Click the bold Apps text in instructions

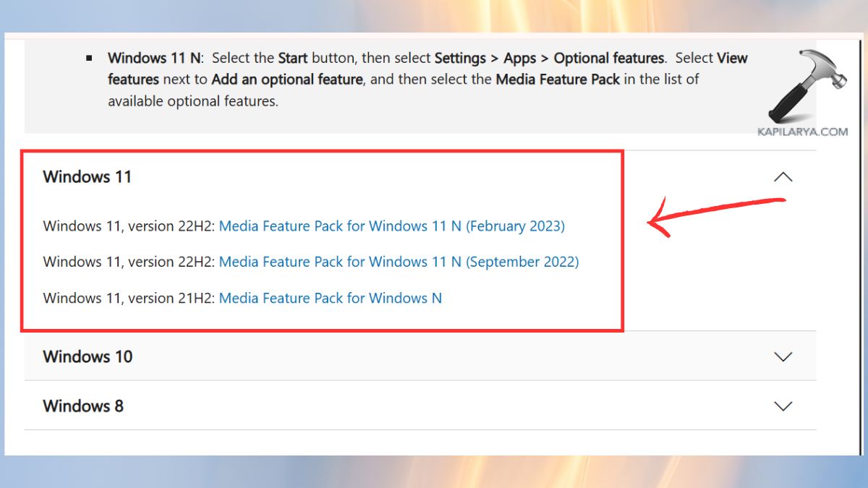(x=519, y=58)
